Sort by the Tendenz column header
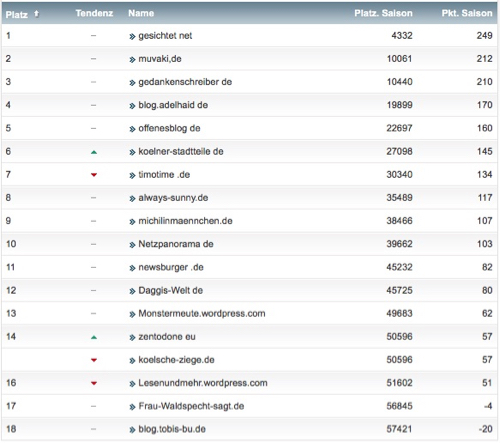Screen dimensions: 500x443 pyautogui.click(x=94, y=13)
